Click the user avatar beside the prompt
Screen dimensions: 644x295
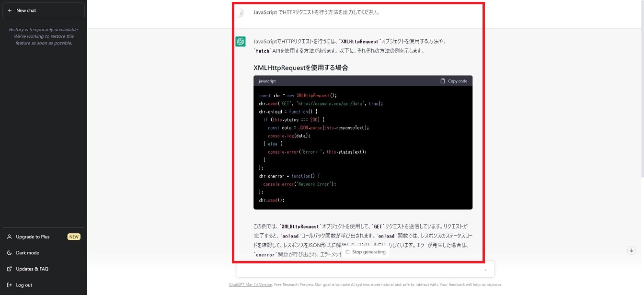pos(241,12)
